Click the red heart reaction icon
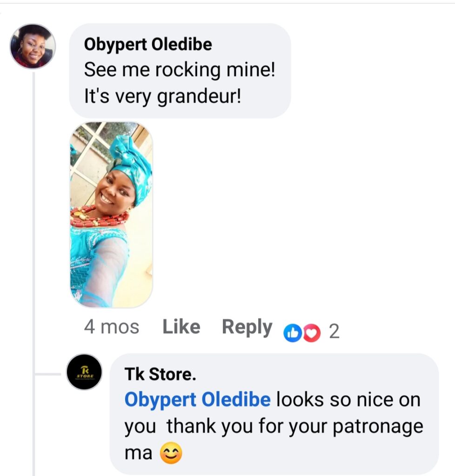 [312, 332]
